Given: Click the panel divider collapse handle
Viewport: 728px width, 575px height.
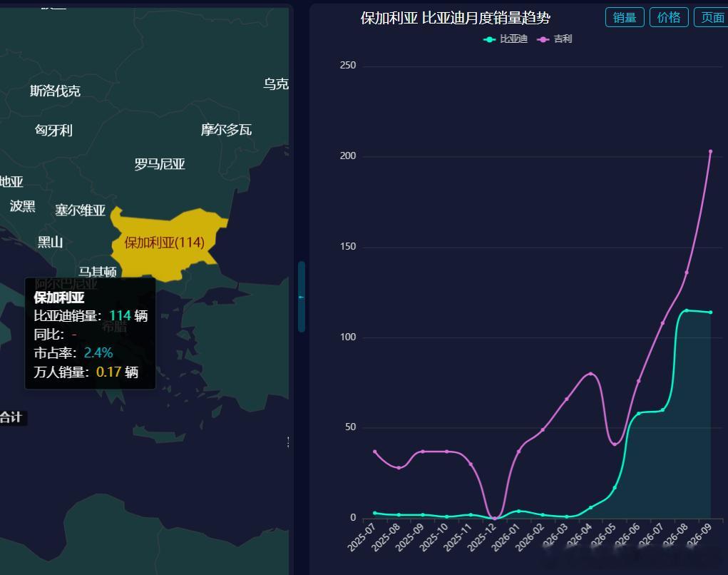Looking at the screenshot, I should click(x=302, y=297).
